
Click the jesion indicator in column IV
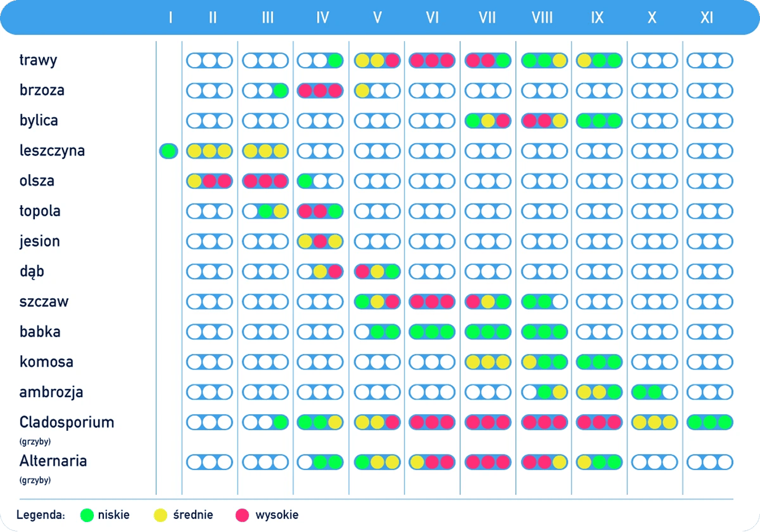[320, 241]
